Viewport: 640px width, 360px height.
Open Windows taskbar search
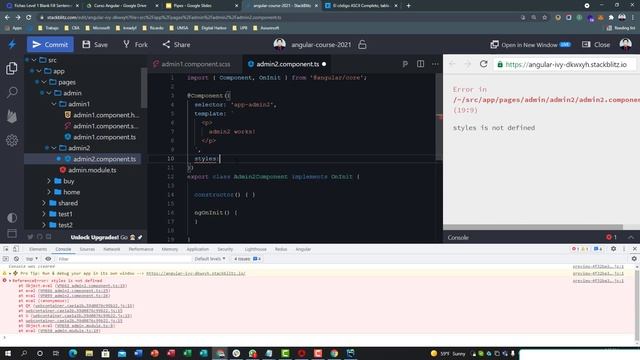(x=24, y=353)
